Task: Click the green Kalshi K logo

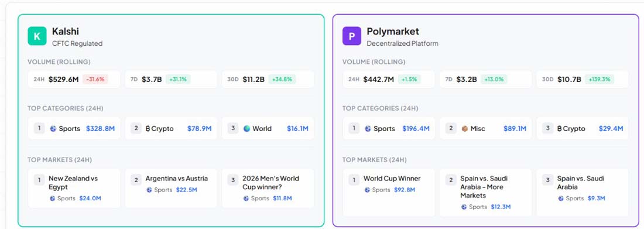Action: point(37,36)
